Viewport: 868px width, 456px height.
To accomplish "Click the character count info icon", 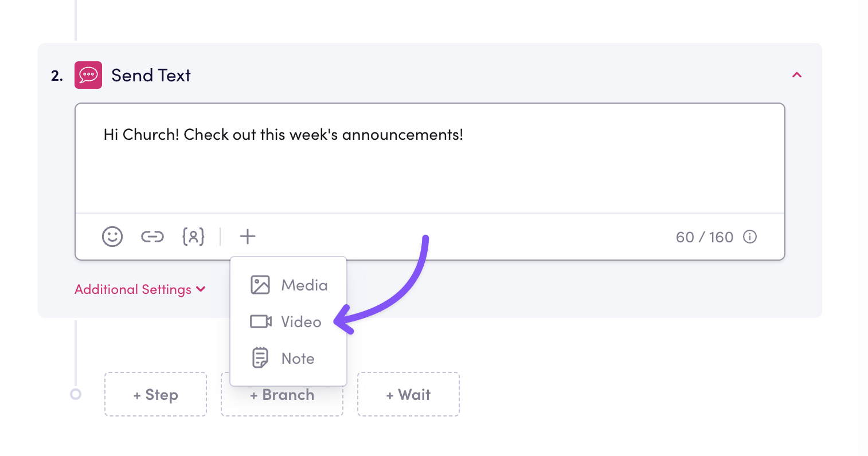I will [x=750, y=237].
